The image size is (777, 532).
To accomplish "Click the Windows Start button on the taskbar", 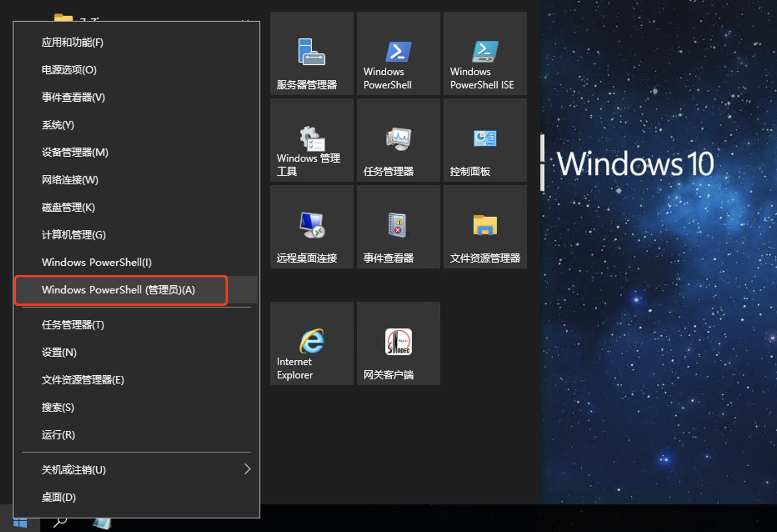I will (20, 522).
